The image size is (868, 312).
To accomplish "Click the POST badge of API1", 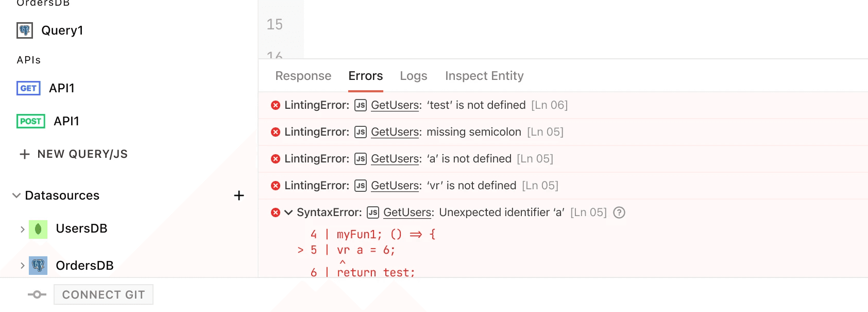I will click(31, 121).
